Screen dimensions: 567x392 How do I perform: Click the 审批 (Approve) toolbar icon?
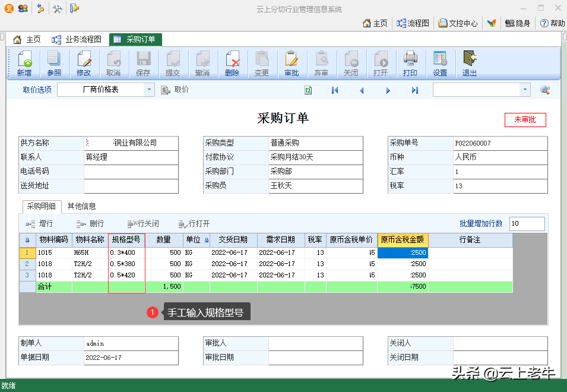tap(292, 64)
